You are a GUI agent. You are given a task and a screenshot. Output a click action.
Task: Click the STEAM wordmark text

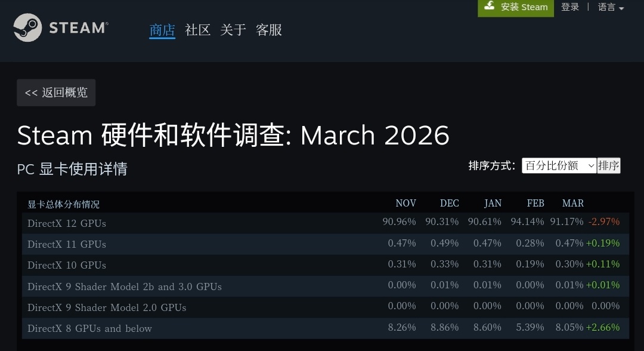coord(78,27)
